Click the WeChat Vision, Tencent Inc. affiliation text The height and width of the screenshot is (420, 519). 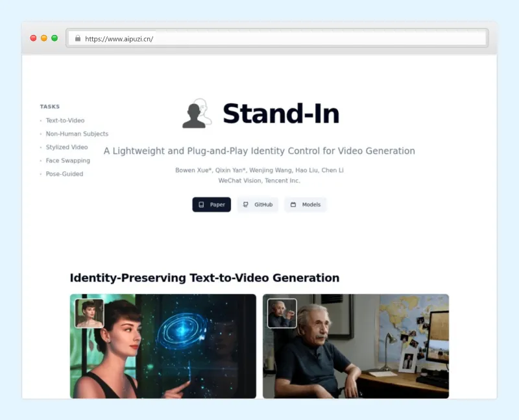[259, 180]
